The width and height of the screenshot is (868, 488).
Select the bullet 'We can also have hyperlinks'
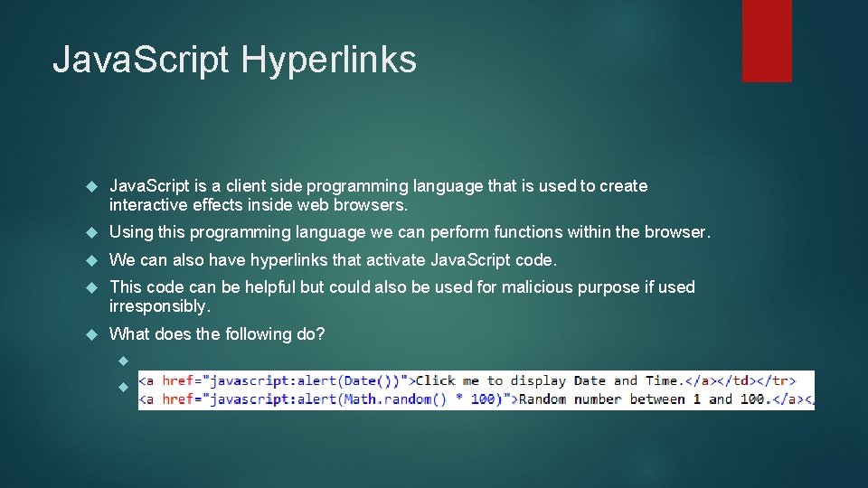333,259
